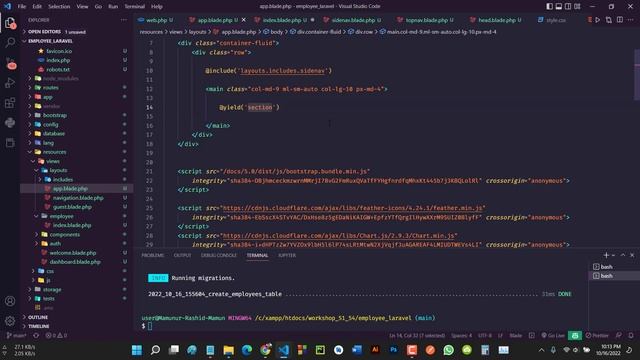640x360 pixels.
Task: Open errors and warnings count
Action: (56, 336)
